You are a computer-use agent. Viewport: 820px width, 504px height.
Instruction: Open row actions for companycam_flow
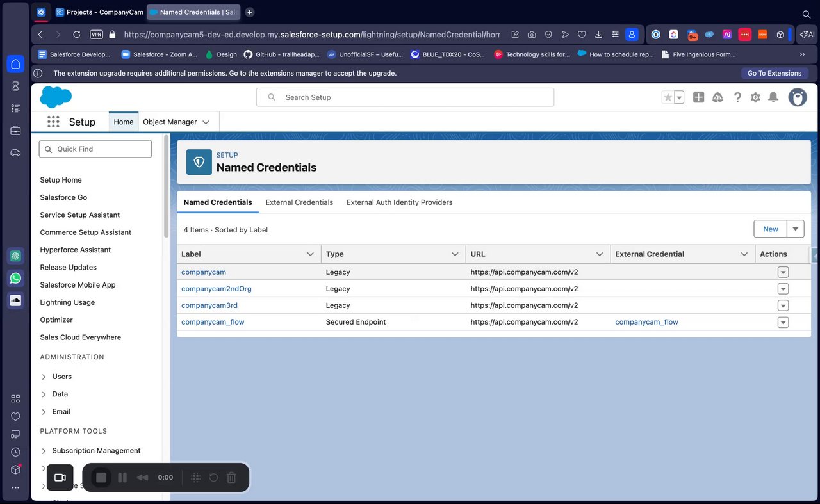coord(783,322)
